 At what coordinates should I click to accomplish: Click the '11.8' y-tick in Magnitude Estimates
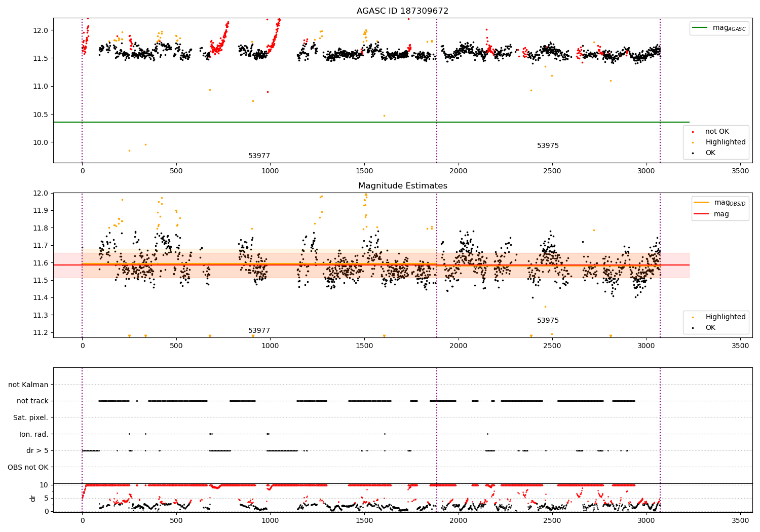point(41,229)
